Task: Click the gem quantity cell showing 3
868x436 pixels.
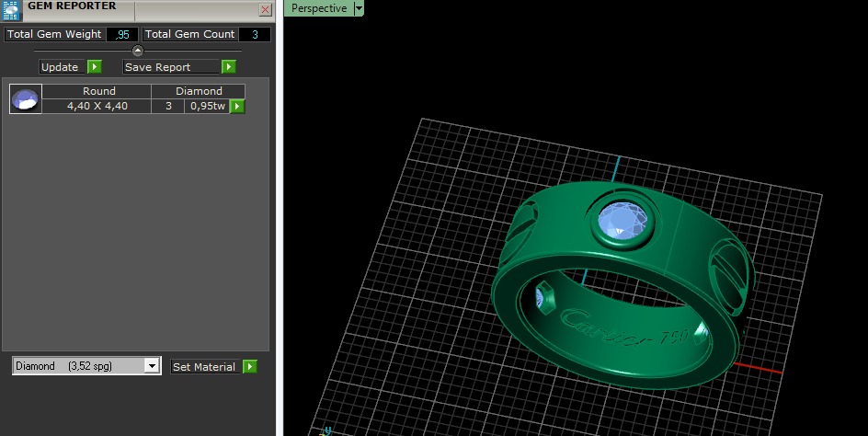Action: pos(168,106)
